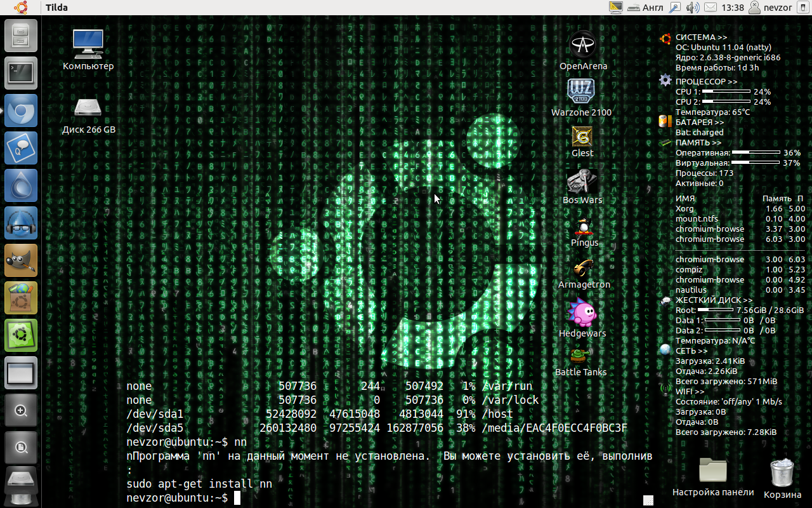Screen dimensions: 812x508
Task: Launch Terminal from the launcher
Action: point(21,72)
